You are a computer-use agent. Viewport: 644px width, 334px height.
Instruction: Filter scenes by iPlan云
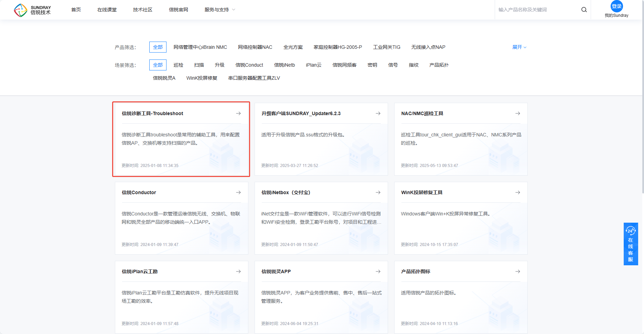click(314, 65)
